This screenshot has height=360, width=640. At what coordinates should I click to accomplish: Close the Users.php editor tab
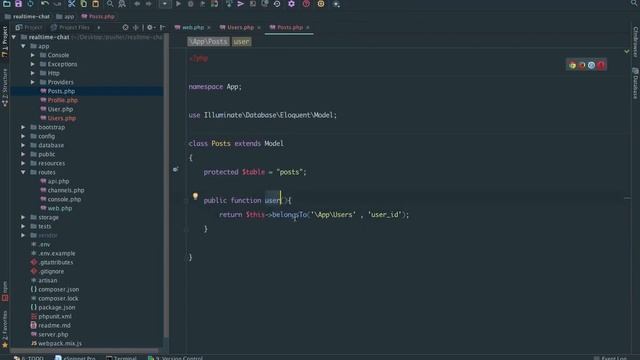pyautogui.click(x=259, y=28)
